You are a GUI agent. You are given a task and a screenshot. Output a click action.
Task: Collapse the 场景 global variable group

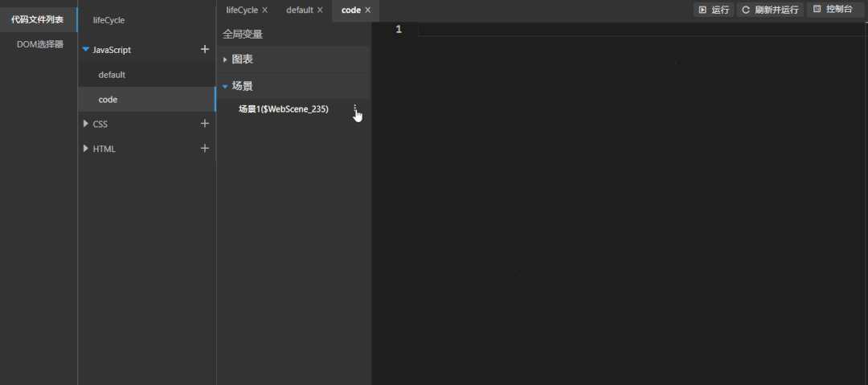pyautogui.click(x=225, y=87)
